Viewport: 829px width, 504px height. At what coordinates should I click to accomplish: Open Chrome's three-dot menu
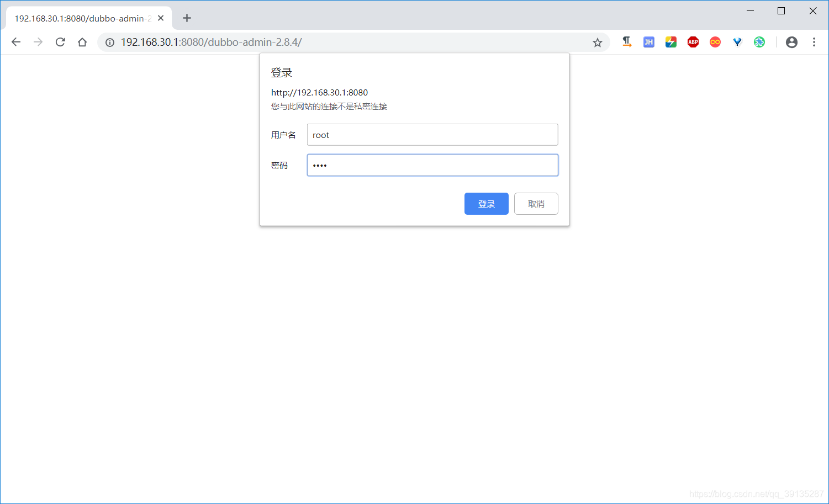click(x=814, y=42)
